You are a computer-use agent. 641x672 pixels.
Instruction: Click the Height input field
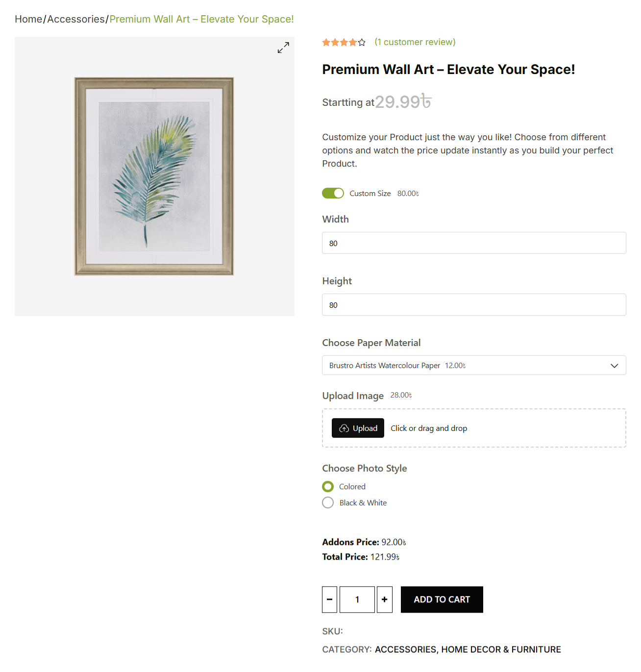coord(474,305)
